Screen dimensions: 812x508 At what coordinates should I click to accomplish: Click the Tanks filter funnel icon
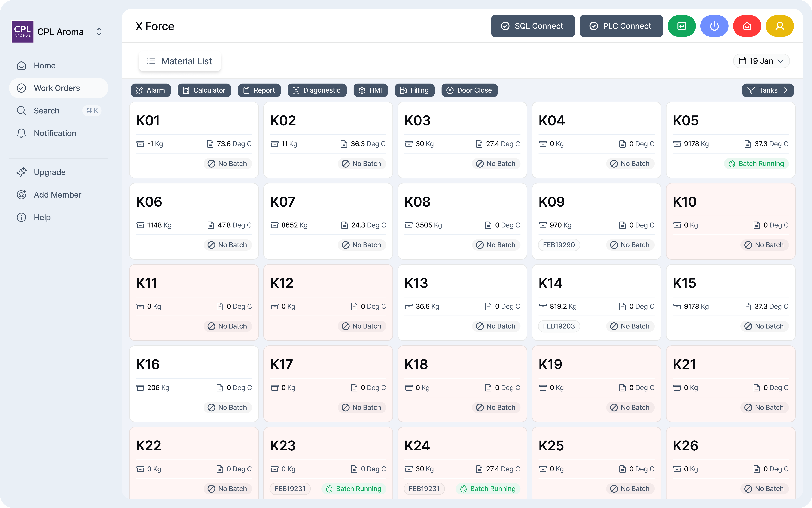pyautogui.click(x=751, y=90)
